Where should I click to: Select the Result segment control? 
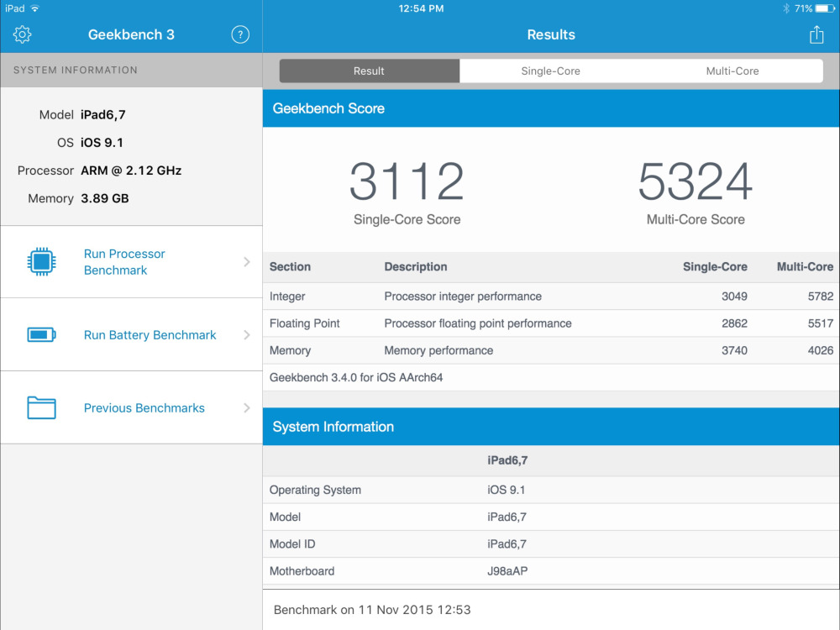click(370, 71)
